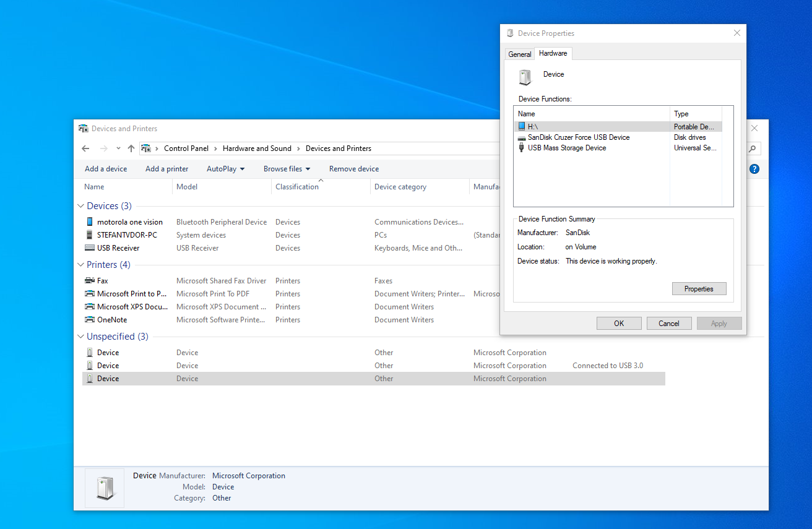Click the OneNote printer icon
The height and width of the screenshot is (529, 812).
click(90, 319)
